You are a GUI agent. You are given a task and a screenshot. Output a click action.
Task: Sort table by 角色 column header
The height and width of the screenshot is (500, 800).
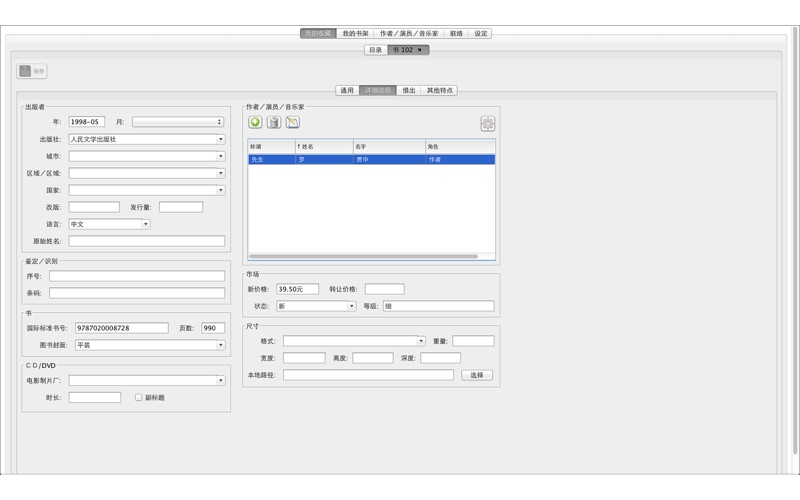point(460,146)
